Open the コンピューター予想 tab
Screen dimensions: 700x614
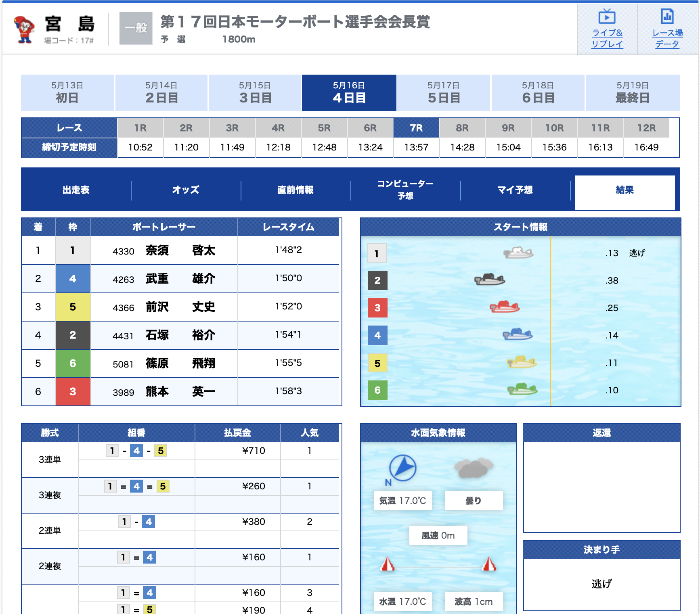tap(405, 190)
